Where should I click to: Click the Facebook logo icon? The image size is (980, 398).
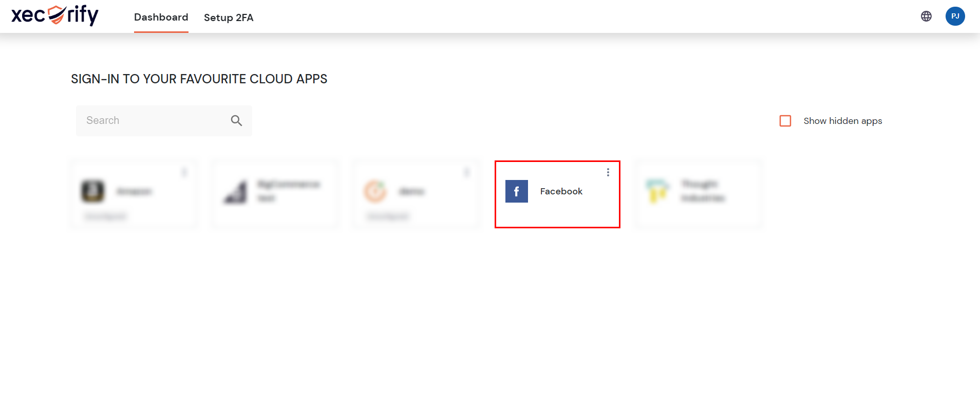517,191
